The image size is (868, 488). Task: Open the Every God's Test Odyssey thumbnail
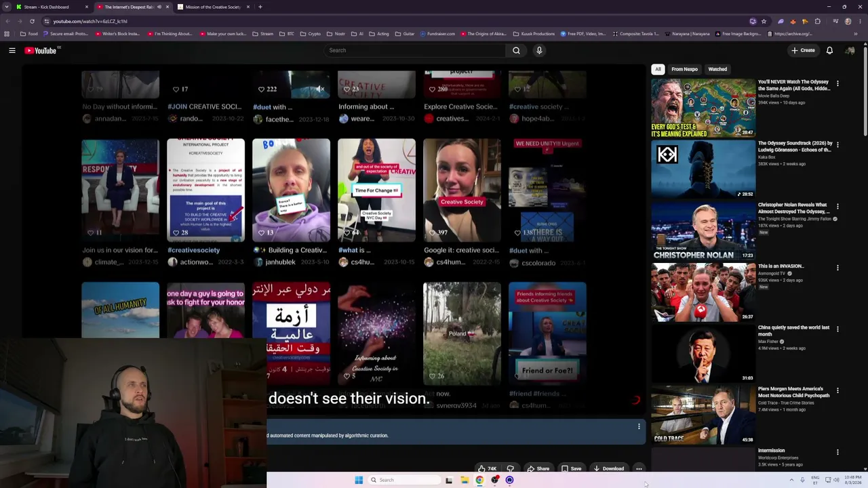(703, 108)
